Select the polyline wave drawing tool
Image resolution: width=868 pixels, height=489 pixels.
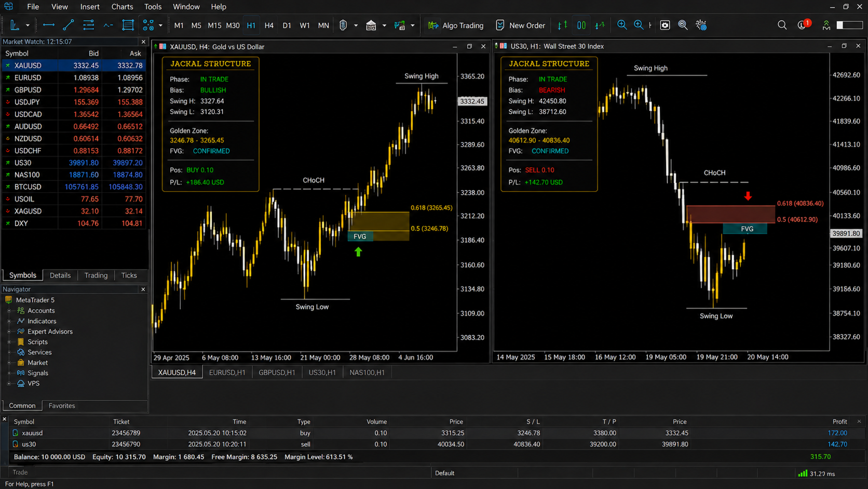[108, 25]
